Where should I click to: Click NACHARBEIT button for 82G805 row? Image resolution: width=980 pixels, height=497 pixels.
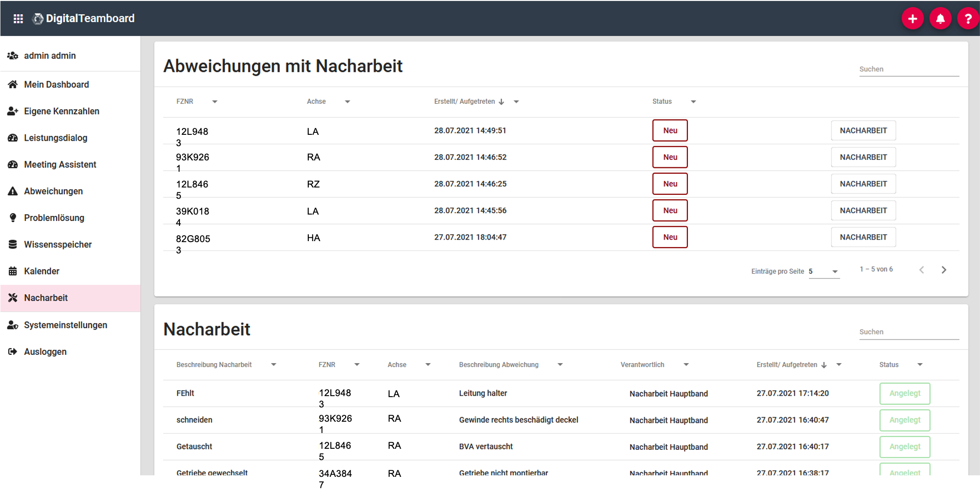(x=863, y=237)
